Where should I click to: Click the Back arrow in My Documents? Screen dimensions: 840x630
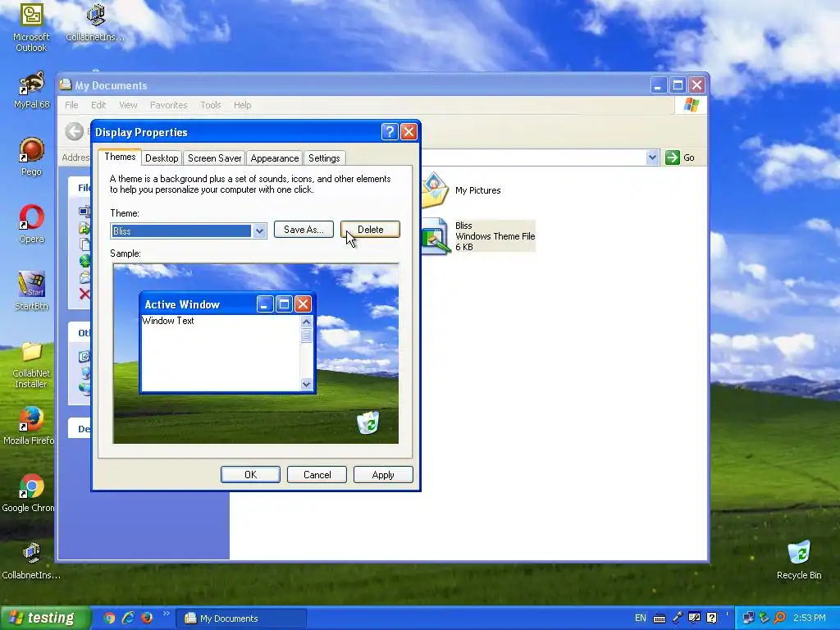[75, 131]
